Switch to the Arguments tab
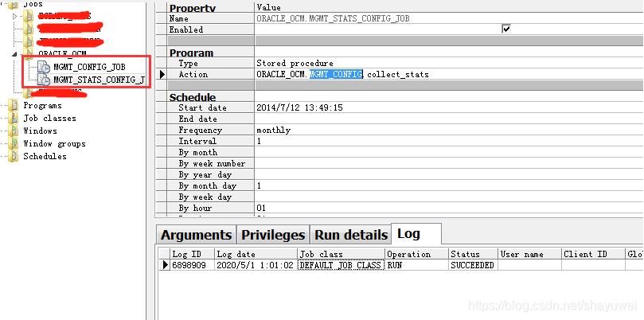This screenshot has width=644, height=320. click(196, 235)
